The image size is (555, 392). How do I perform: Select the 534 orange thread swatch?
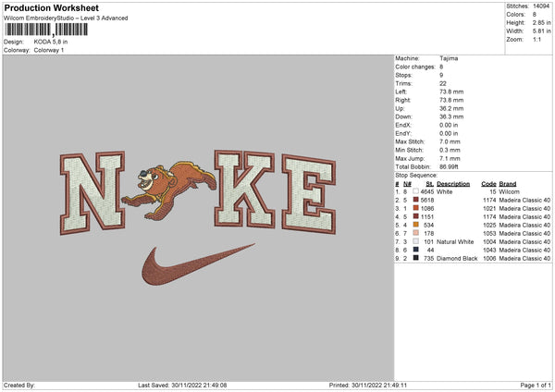415,225
